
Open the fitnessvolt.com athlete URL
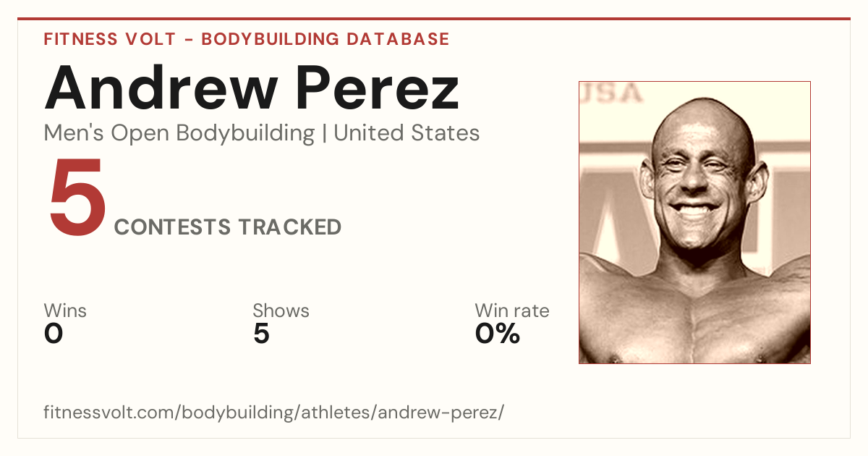tap(273, 413)
